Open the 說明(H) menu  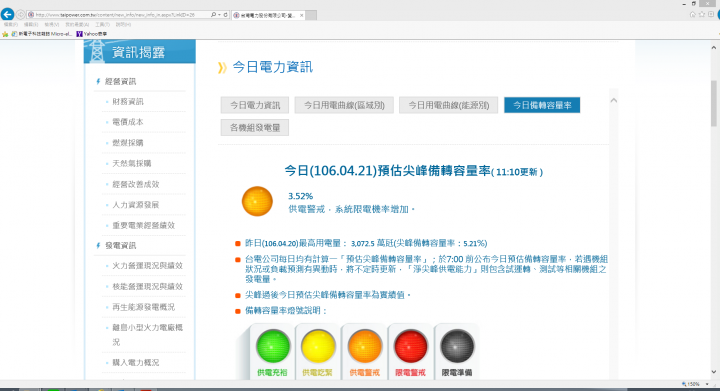point(123,25)
